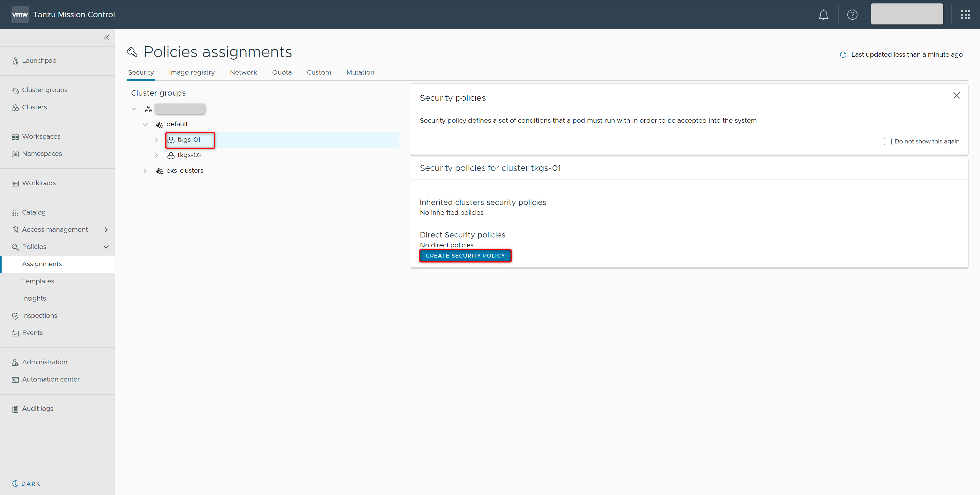Close the Security policies info panel
The height and width of the screenshot is (495, 980).
956,95
